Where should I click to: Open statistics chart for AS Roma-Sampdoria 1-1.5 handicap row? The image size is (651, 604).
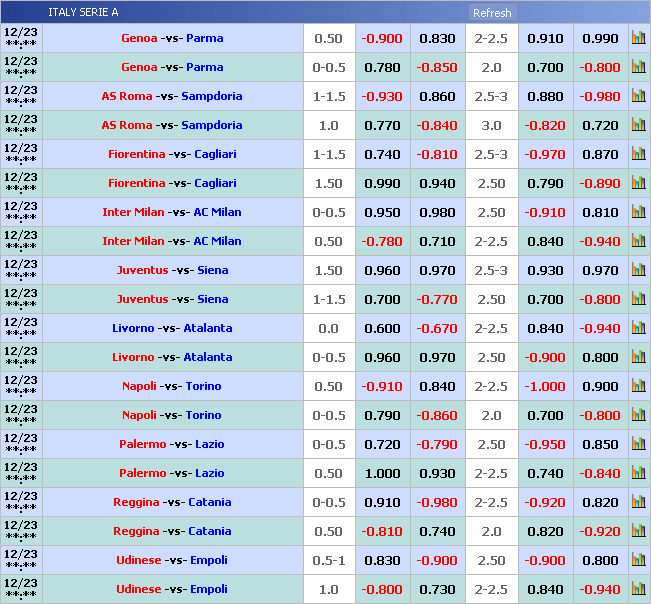click(x=638, y=96)
